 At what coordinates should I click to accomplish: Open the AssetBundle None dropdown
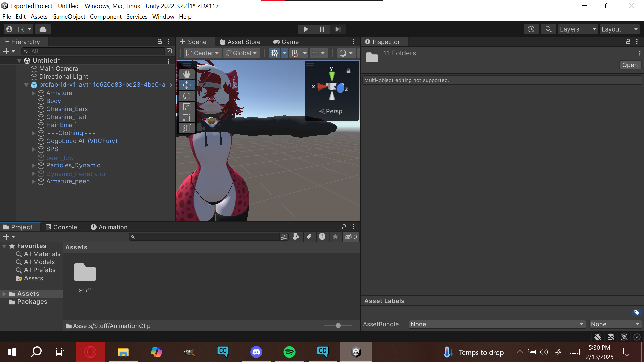point(497,324)
